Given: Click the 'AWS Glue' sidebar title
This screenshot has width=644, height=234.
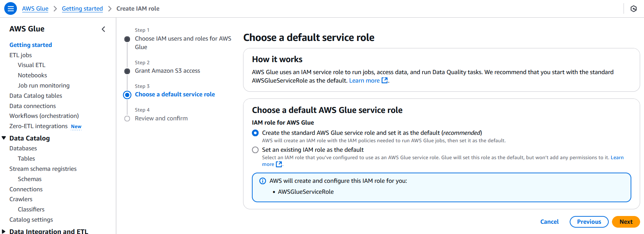Looking at the screenshot, I should pos(27,29).
